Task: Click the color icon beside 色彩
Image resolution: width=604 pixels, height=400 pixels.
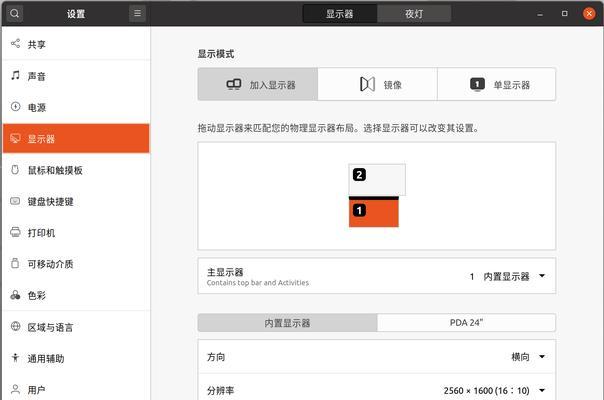Action: click(15, 295)
